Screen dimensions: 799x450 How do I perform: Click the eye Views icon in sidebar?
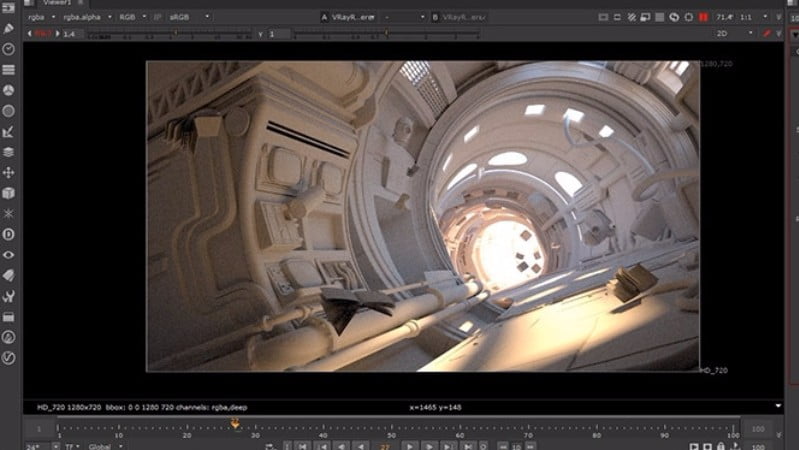tap(9, 254)
